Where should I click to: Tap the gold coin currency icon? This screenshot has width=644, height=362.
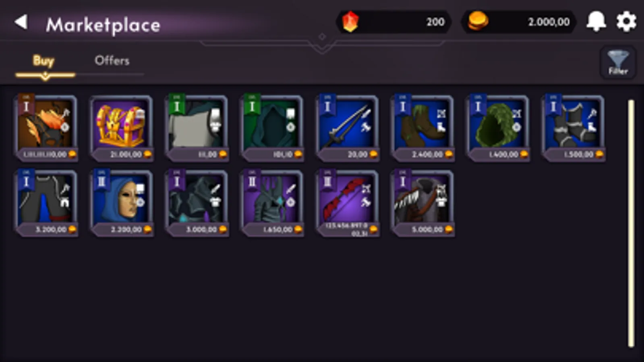(478, 21)
